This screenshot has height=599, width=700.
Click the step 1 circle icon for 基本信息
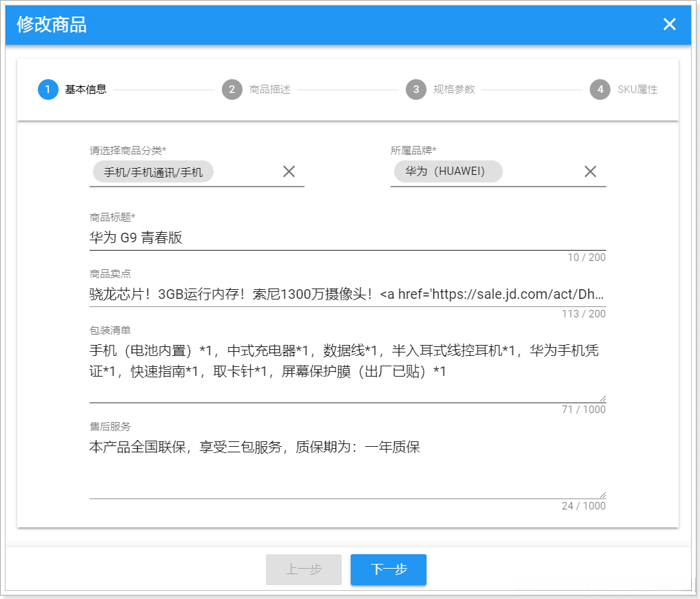point(47,90)
